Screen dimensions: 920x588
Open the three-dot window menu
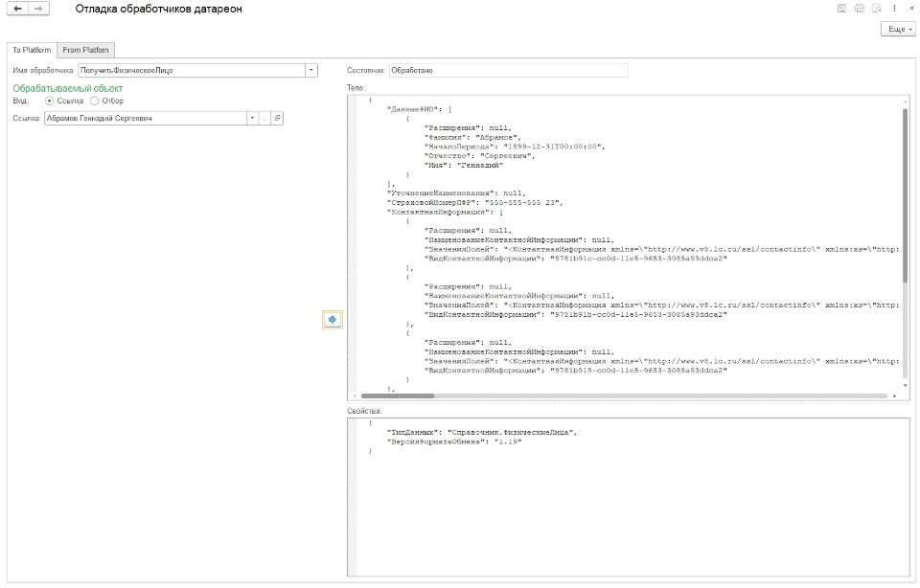(894, 9)
